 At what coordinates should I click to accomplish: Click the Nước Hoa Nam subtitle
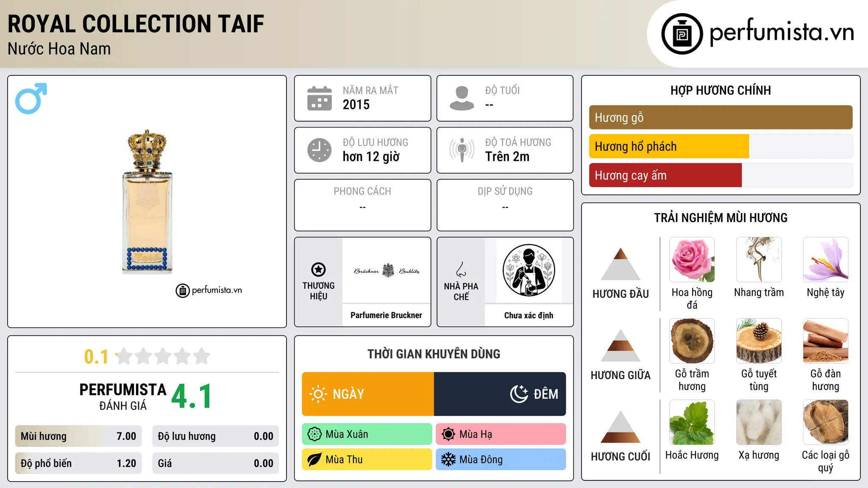[x=59, y=49]
